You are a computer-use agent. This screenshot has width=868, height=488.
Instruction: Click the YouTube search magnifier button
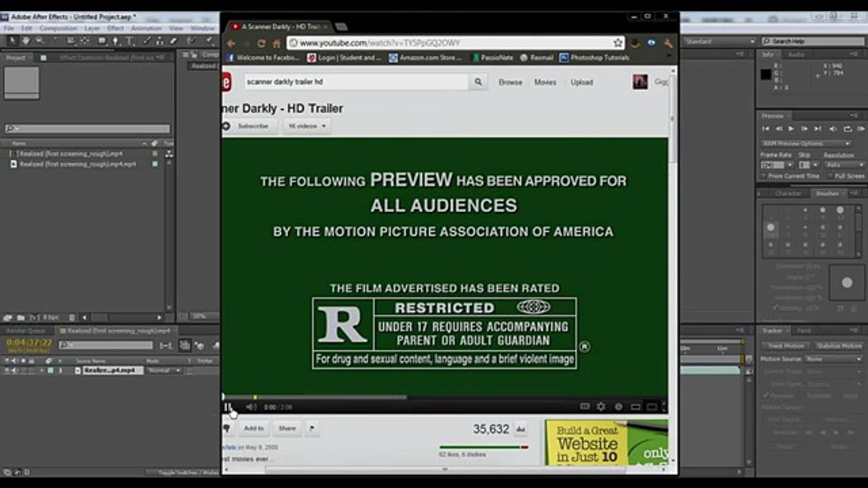click(x=478, y=82)
